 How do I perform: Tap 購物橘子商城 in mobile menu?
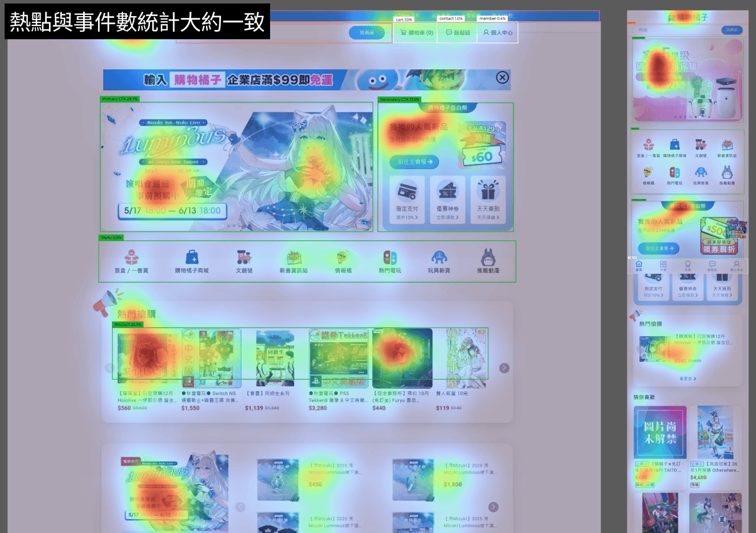pyautogui.click(x=675, y=148)
